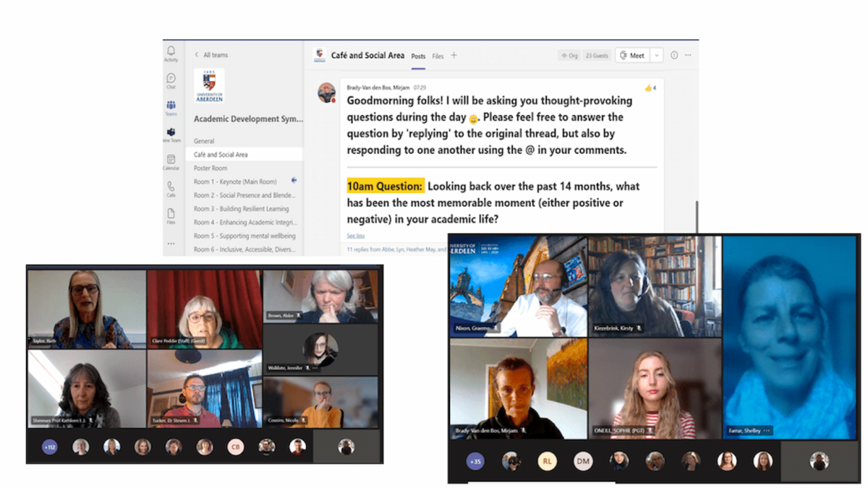Click the RL participant avatar in strip

tap(548, 461)
